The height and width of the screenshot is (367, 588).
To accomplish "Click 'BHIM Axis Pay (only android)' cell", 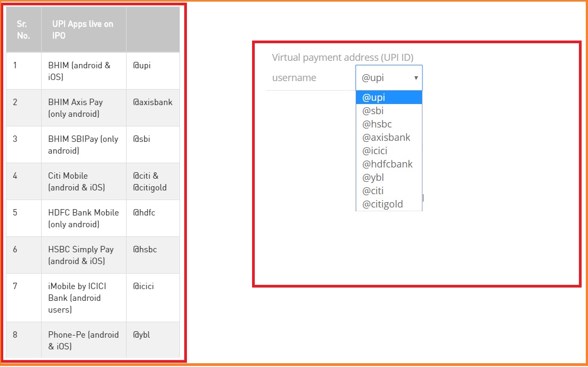I will [x=84, y=108].
